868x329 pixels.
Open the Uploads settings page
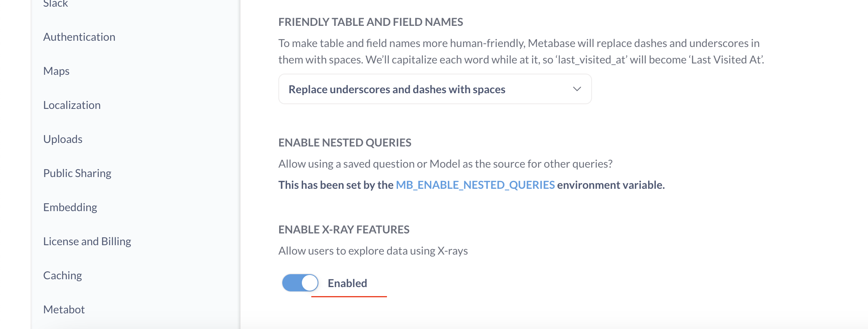[63, 139]
